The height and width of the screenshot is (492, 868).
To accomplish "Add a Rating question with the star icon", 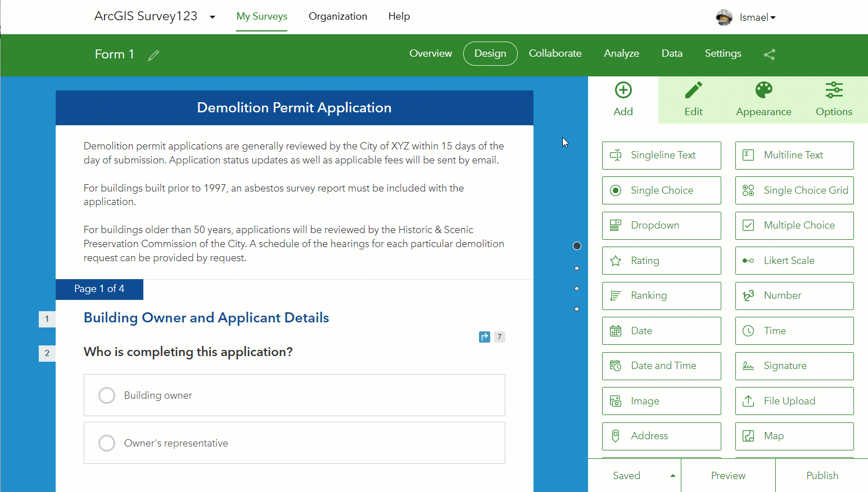I will click(x=661, y=260).
